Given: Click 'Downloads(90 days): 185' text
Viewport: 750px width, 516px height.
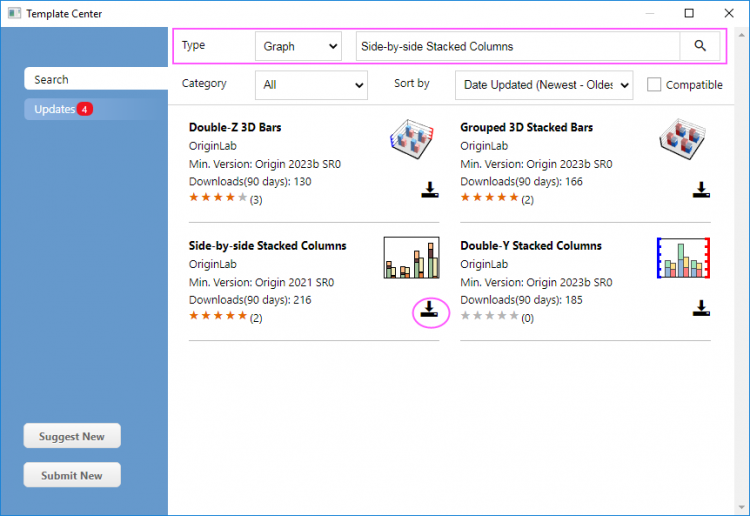Looking at the screenshot, I should point(521,300).
